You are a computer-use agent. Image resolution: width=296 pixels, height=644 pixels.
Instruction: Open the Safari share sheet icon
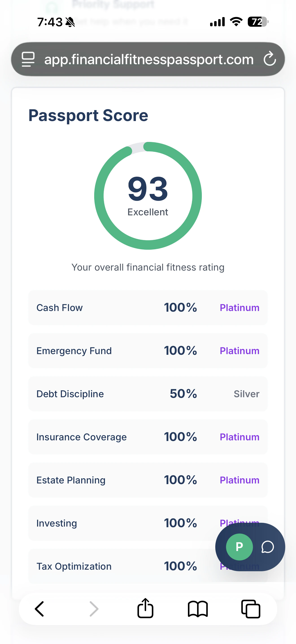(x=145, y=609)
